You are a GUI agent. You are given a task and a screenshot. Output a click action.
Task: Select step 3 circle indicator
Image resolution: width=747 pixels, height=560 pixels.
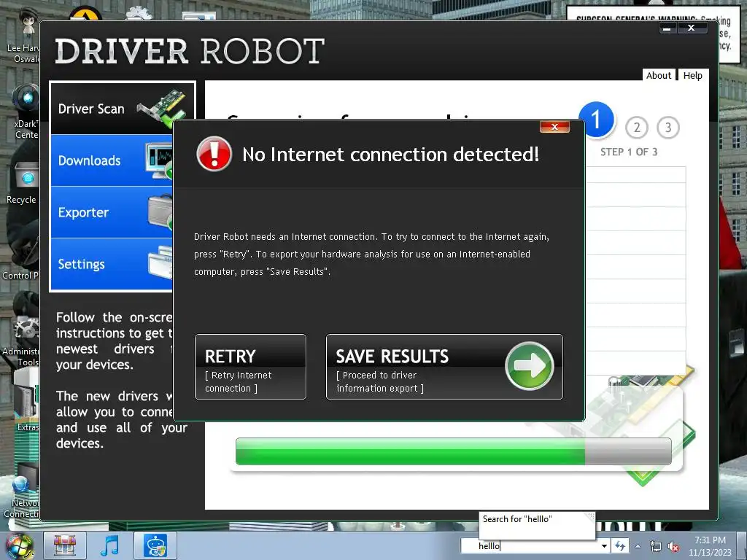(668, 127)
